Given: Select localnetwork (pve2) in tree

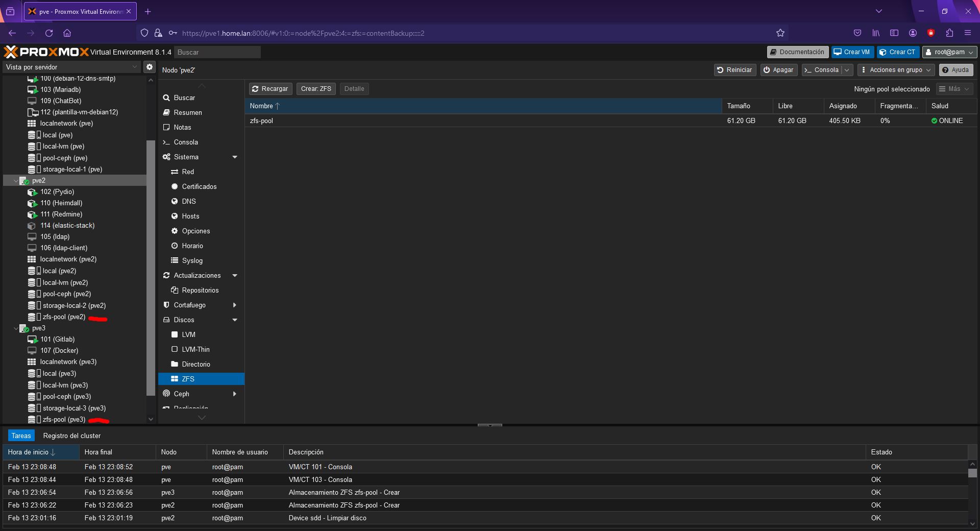Looking at the screenshot, I should (68, 259).
